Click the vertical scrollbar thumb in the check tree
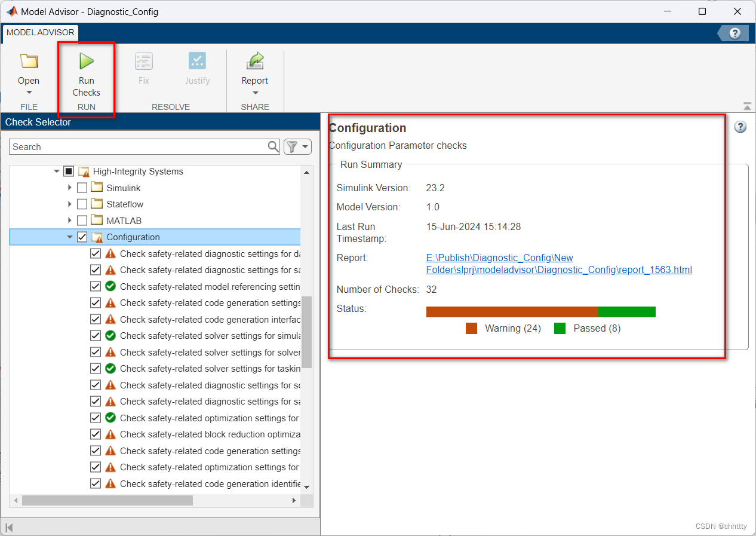 pos(306,332)
